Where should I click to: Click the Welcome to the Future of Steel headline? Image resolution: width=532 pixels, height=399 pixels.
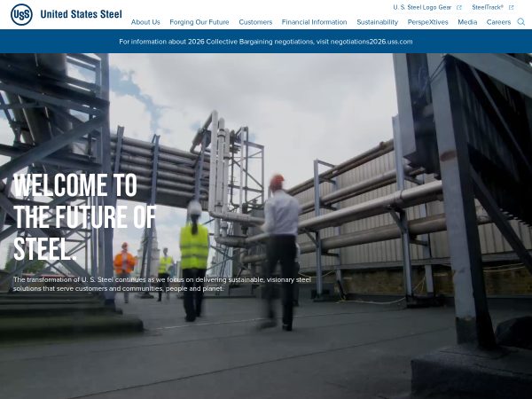point(85,217)
